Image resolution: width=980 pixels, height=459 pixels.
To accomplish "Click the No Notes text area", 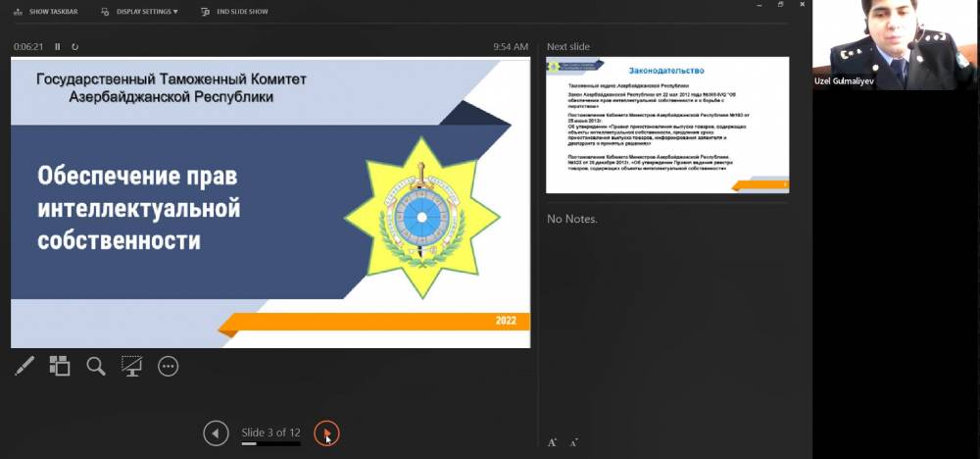I will coord(572,219).
